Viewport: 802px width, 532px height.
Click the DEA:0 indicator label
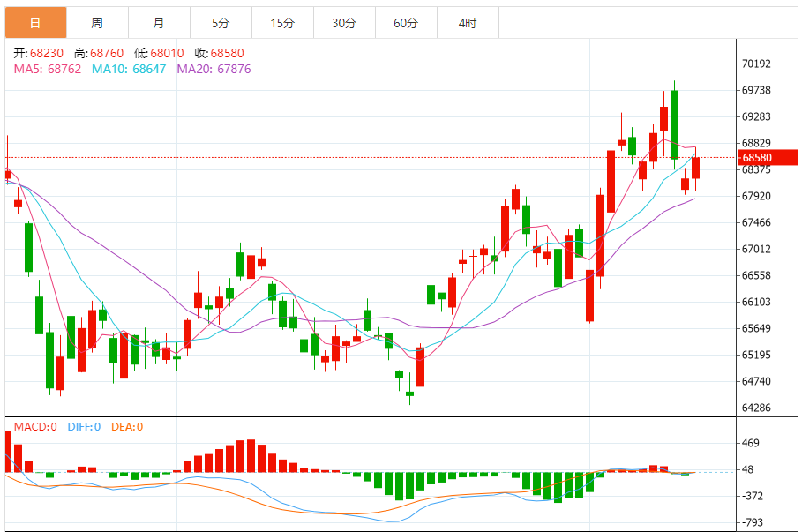[127, 427]
